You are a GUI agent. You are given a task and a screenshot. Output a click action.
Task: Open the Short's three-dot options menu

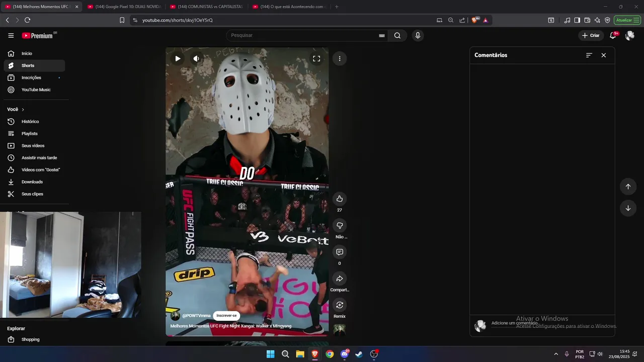(x=340, y=58)
